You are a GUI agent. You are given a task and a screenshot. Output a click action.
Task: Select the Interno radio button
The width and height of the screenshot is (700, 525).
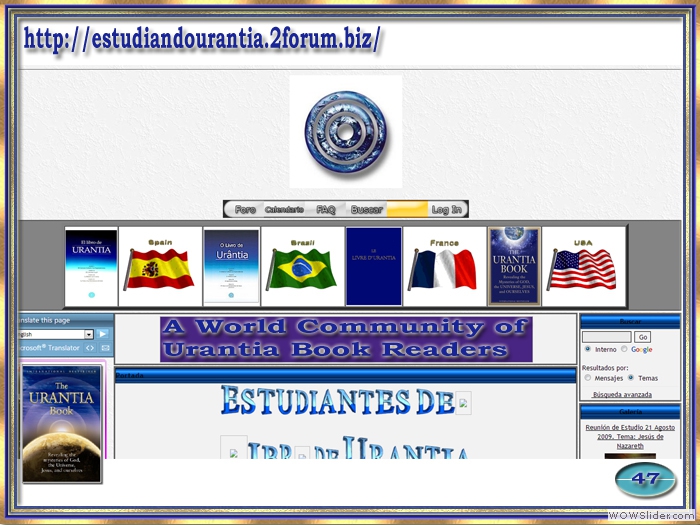pos(588,349)
